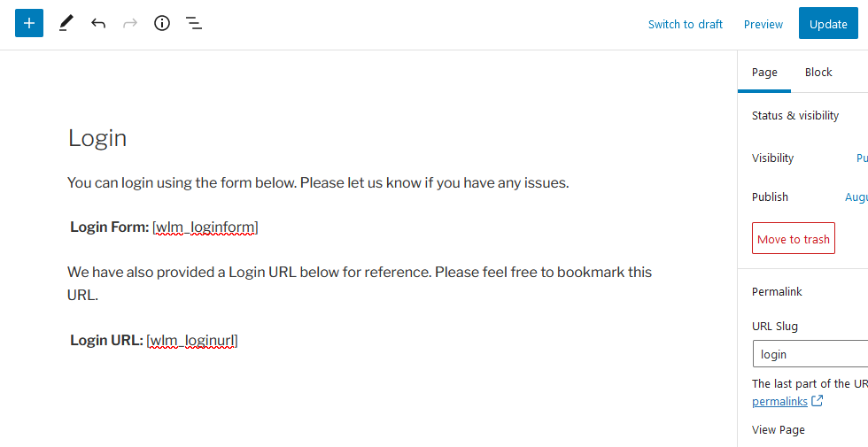The height and width of the screenshot is (447, 868).
Task: Open Preview of the page
Action: coord(763,25)
